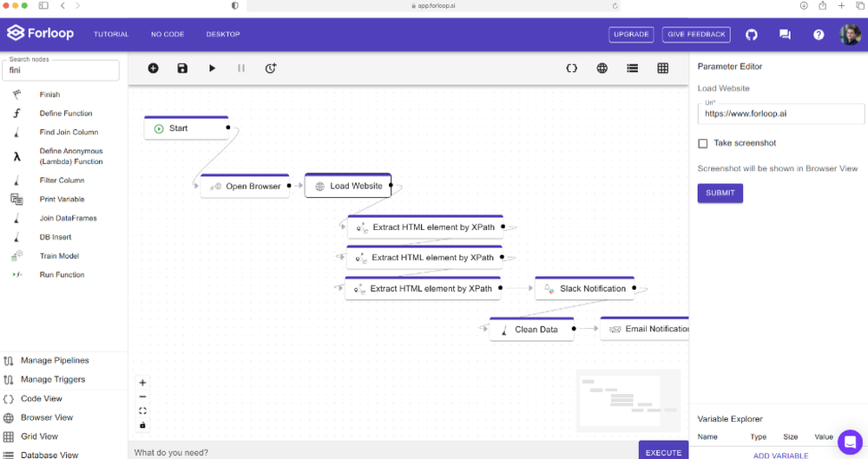The image size is (868, 459).
Task: Select the Load Website node on canvas
Action: point(348,186)
